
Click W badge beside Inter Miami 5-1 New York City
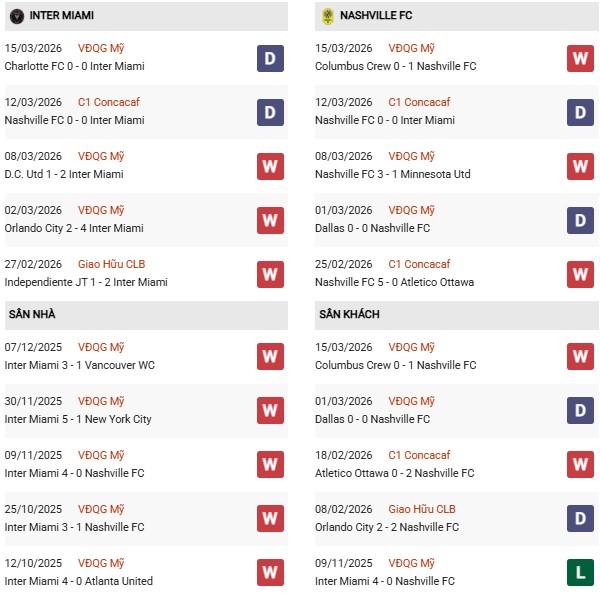(270, 410)
